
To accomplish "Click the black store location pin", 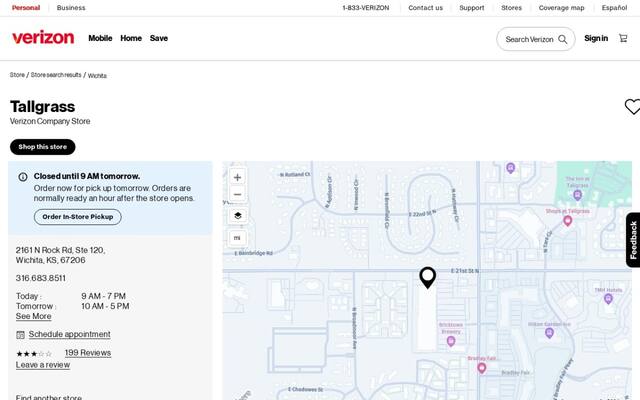I will pyautogui.click(x=427, y=278).
